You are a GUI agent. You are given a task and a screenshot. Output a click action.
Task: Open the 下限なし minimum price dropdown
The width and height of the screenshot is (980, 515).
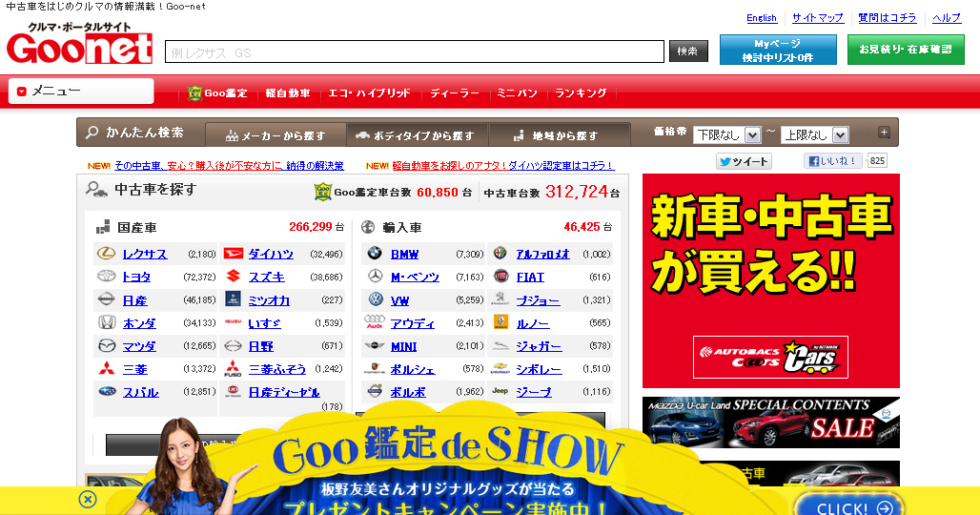click(x=726, y=134)
